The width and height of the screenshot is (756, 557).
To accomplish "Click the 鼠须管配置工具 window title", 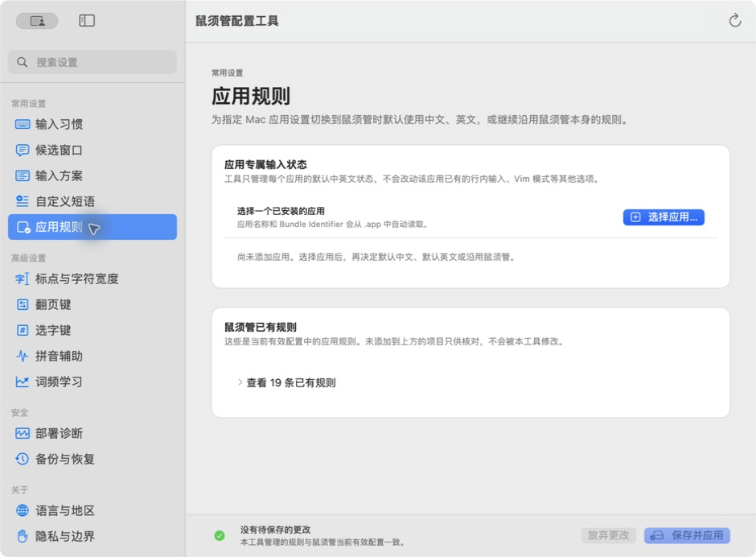I will [236, 21].
